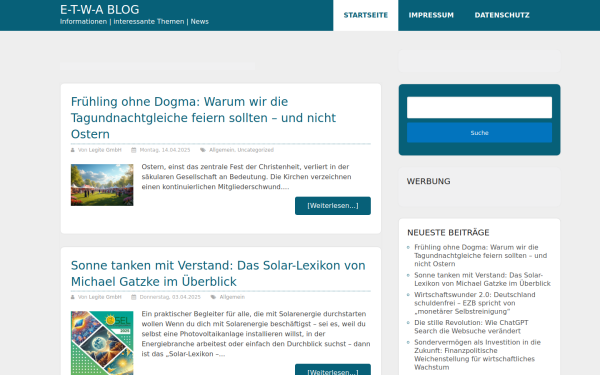The width and height of the screenshot is (600, 375).
Task: Click the WERBUNG sidebar heading
Action: (428, 181)
